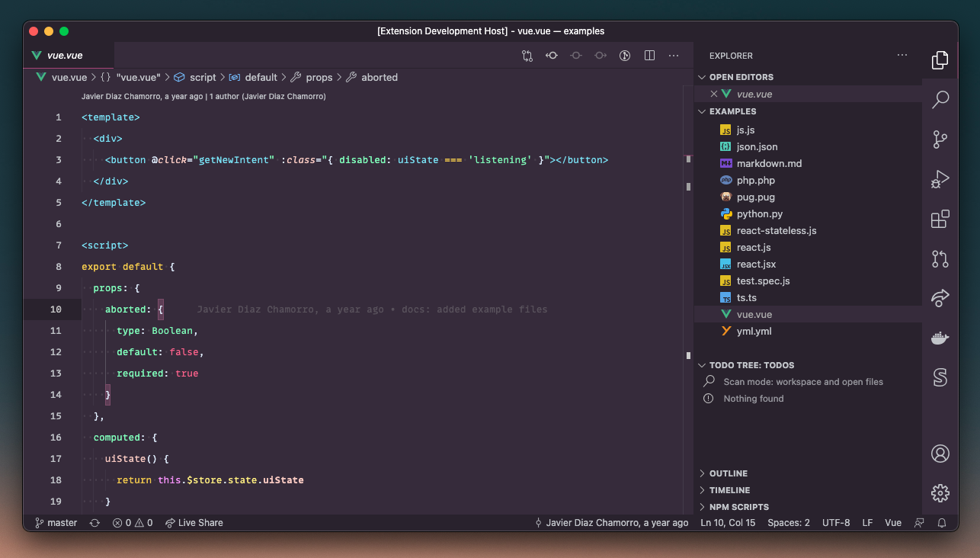
Task: Open Run and Debug view
Action: coord(940,179)
